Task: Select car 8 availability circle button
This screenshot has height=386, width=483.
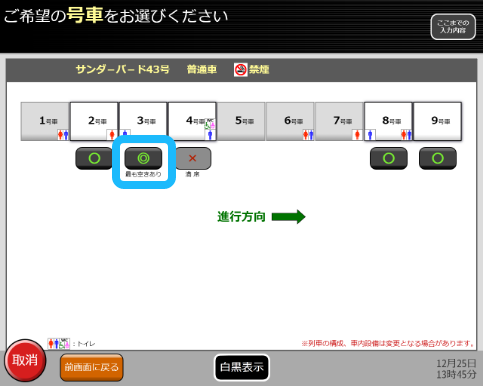Action: 389,158
